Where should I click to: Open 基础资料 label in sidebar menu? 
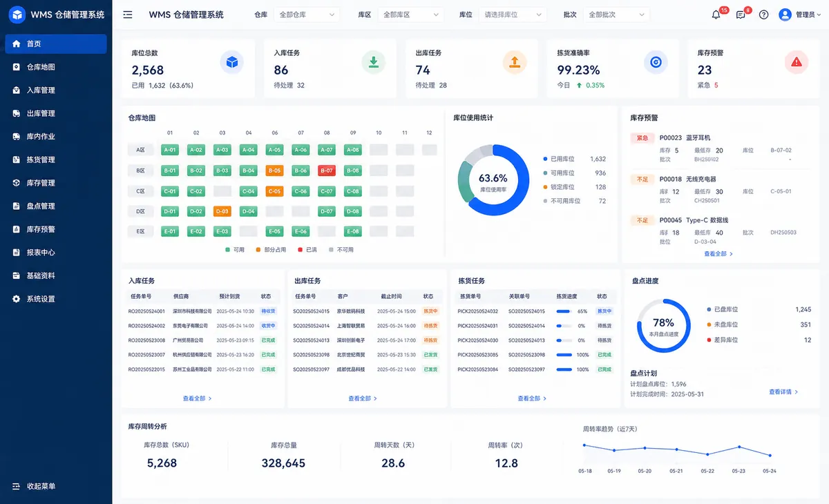coord(41,275)
